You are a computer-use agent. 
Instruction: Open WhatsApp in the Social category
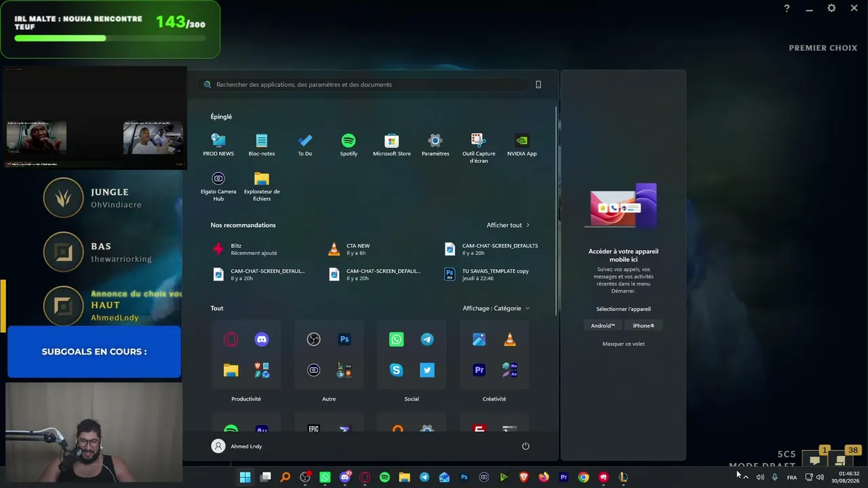click(396, 340)
